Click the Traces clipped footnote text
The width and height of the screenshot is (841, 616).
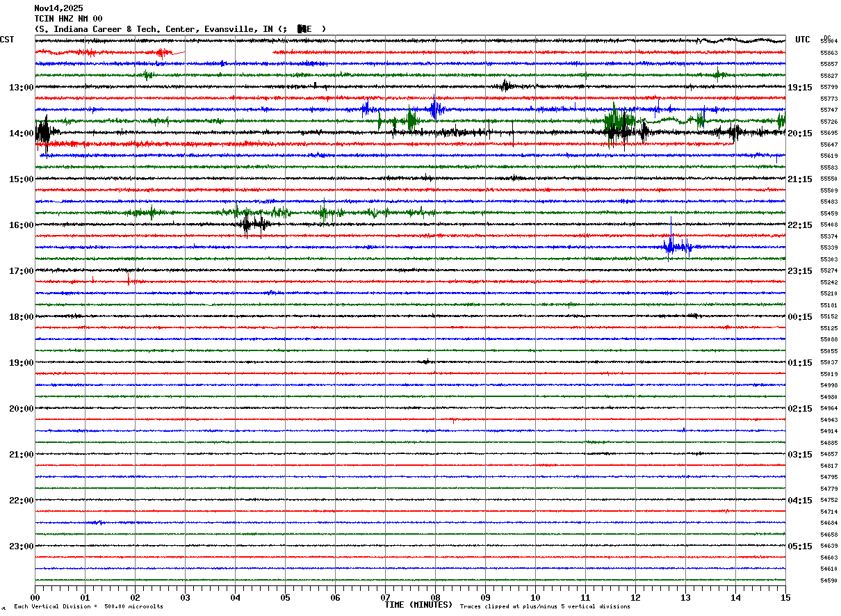[545, 607]
